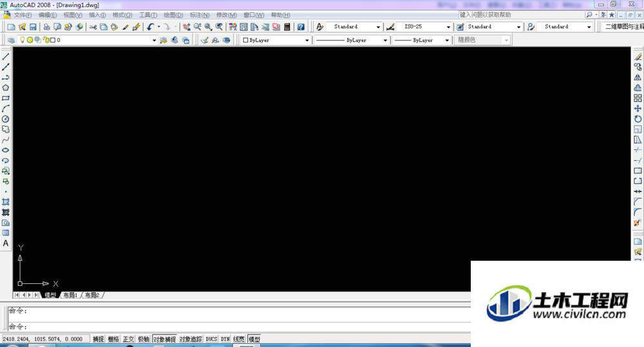Select the Hatch draw tool

(x=6, y=202)
